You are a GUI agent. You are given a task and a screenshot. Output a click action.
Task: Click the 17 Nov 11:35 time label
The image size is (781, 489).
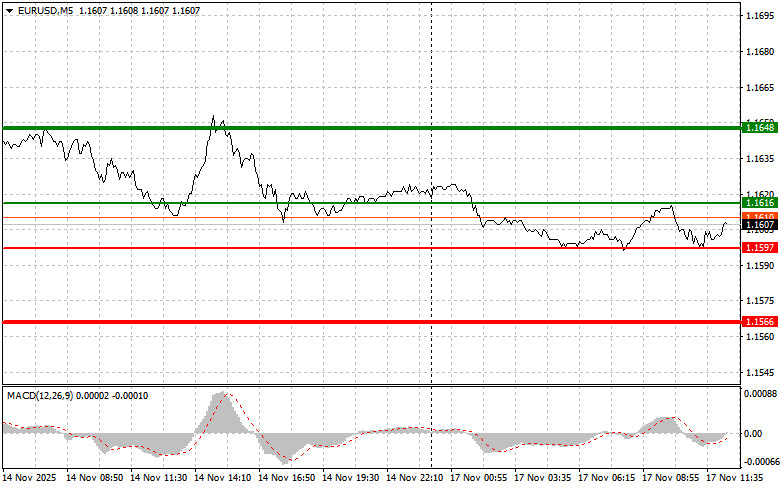[x=735, y=478]
